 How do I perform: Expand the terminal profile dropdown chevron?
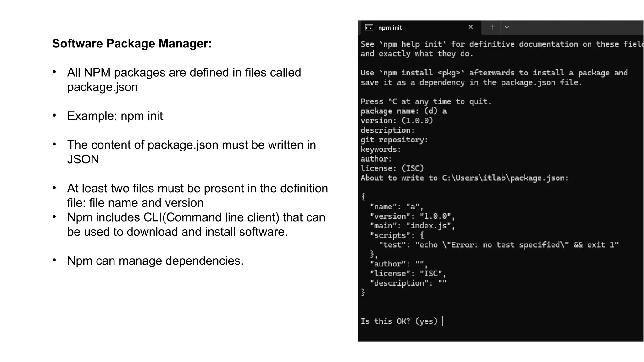tap(507, 27)
